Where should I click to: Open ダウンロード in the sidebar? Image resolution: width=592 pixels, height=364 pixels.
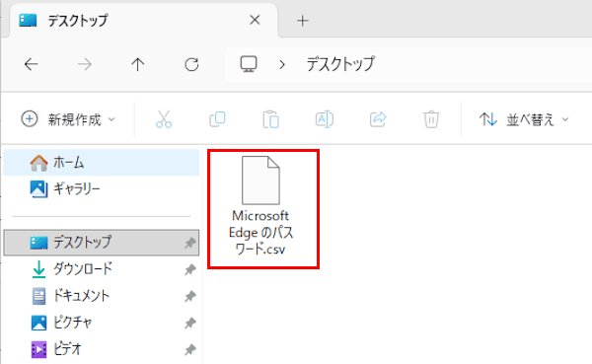point(102,269)
